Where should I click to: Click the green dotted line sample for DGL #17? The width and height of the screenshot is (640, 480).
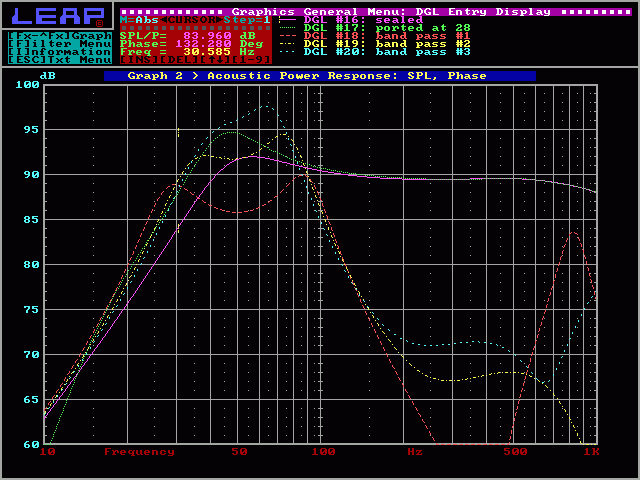(x=287, y=28)
